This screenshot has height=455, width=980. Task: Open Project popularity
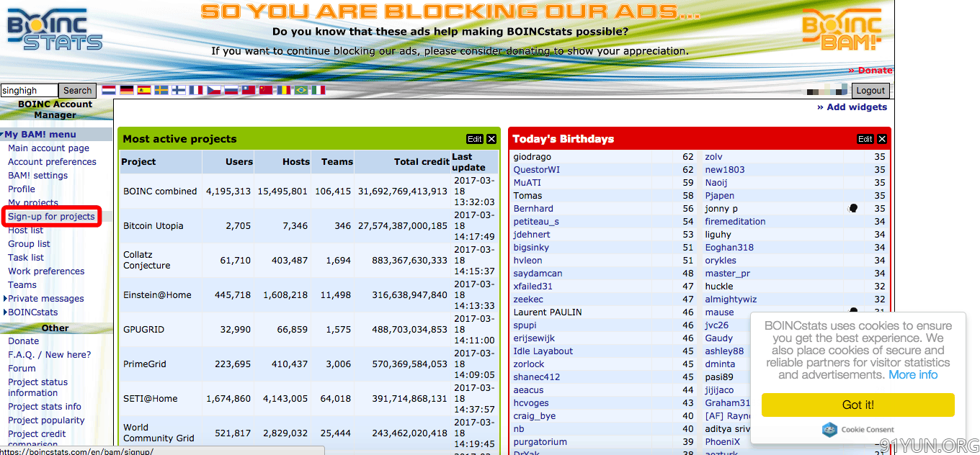coord(46,420)
